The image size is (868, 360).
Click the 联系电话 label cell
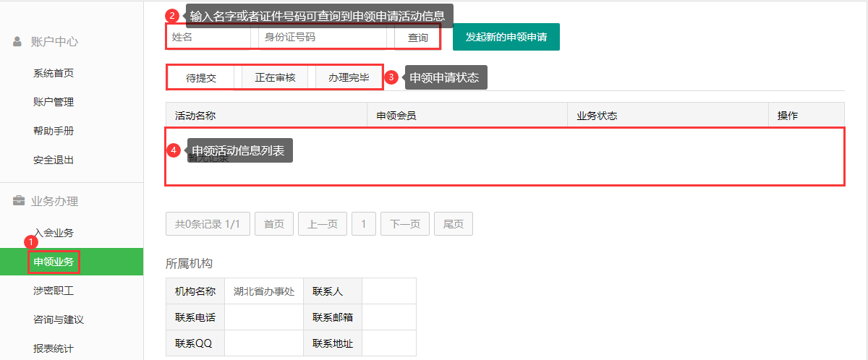click(x=195, y=317)
